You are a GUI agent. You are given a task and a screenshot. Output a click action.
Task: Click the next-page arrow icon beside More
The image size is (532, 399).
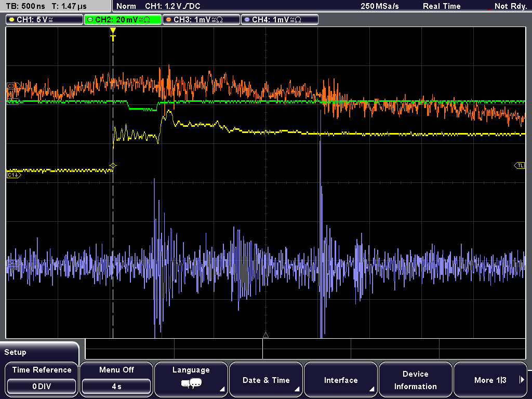pyautogui.click(x=522, y=380)
